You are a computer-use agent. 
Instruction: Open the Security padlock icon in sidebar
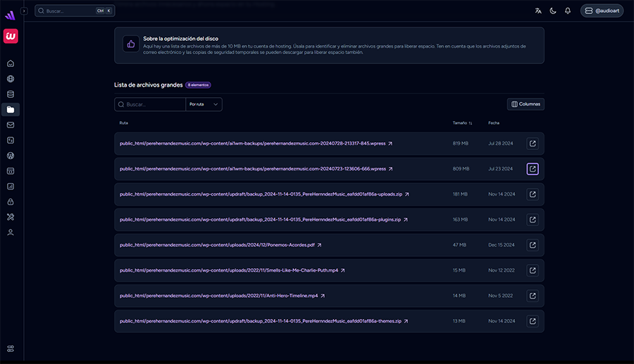pyautogui.click(x=11, y=201)
